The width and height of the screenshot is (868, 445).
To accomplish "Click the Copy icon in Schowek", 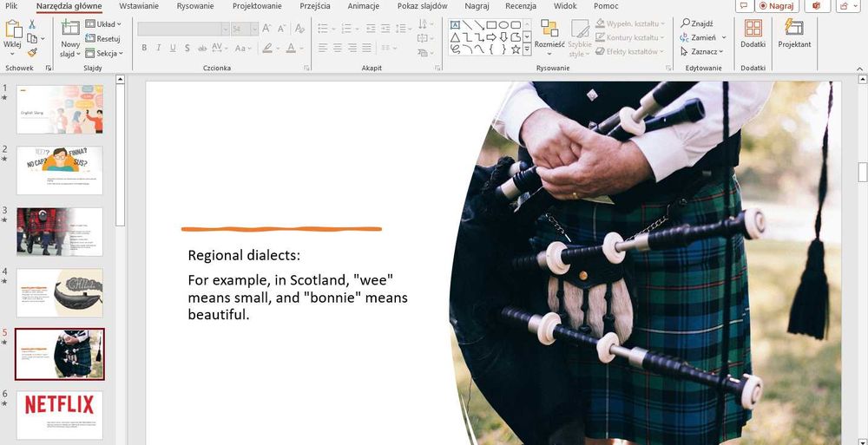I will point(32,38).
